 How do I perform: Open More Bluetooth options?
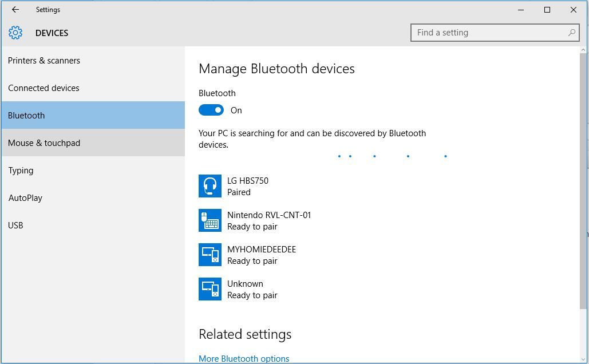(x=244, y=358)
